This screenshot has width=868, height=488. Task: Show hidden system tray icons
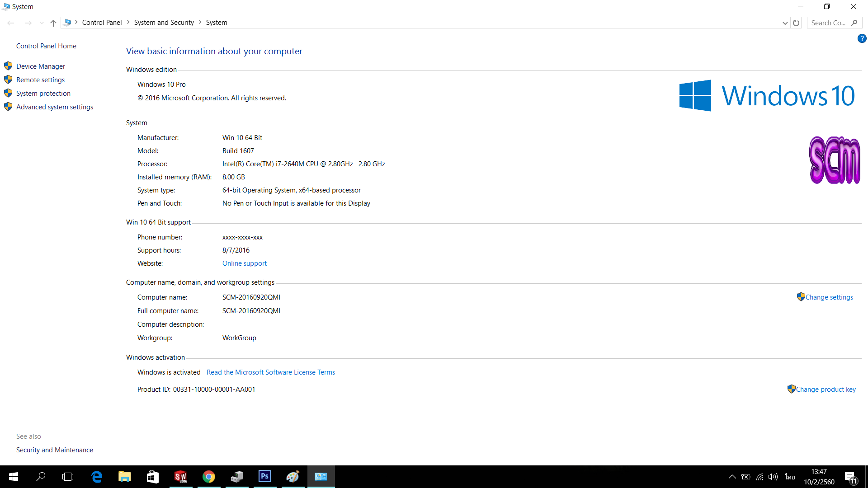click(x=732, y=477)
